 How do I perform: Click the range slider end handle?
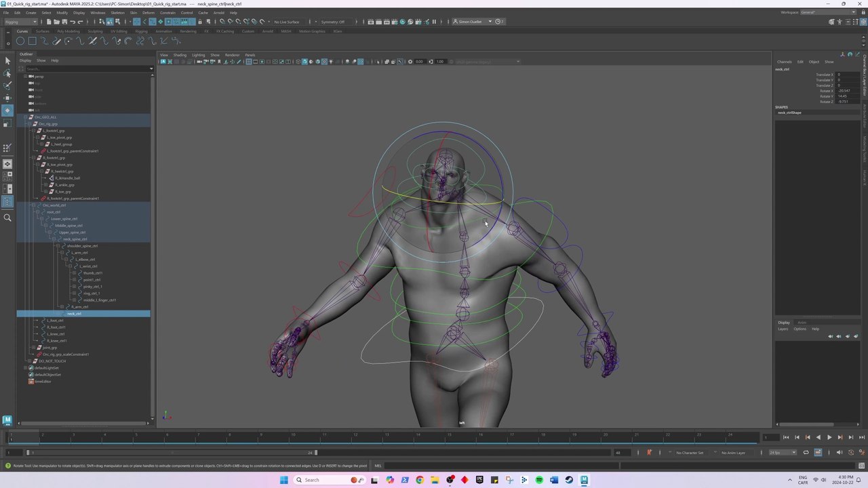[315, 453]
